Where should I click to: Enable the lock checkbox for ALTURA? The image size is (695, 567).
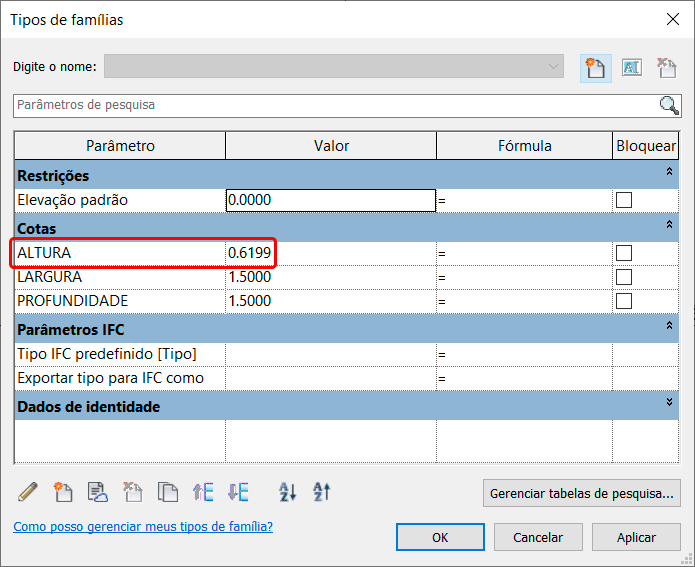point(624,253)
